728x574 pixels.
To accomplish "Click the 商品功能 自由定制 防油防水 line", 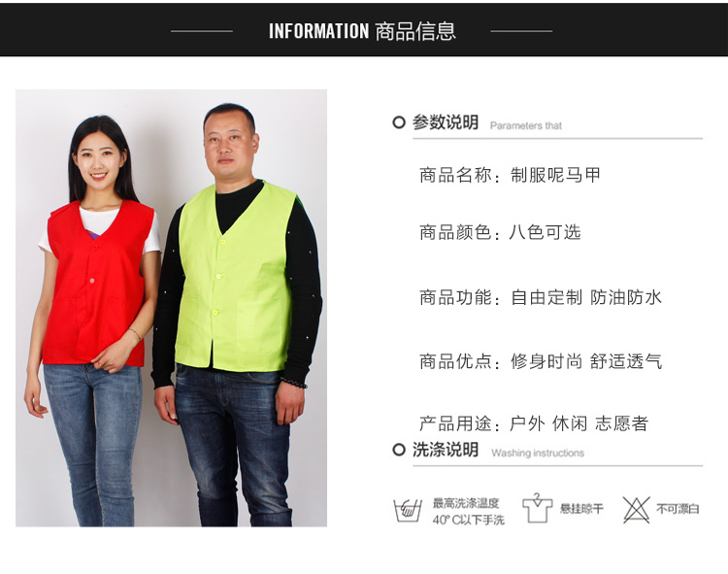I will click(x=541, y=297).
